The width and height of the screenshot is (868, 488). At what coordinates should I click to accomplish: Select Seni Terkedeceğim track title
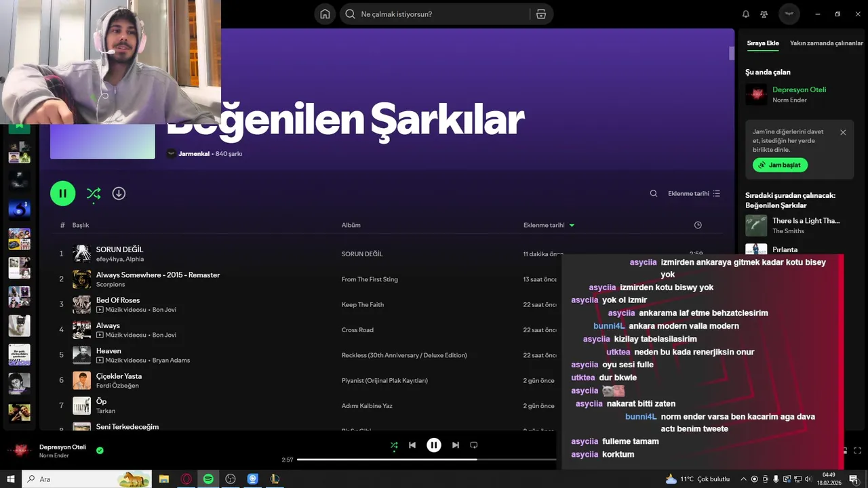[x=127, y=426]
